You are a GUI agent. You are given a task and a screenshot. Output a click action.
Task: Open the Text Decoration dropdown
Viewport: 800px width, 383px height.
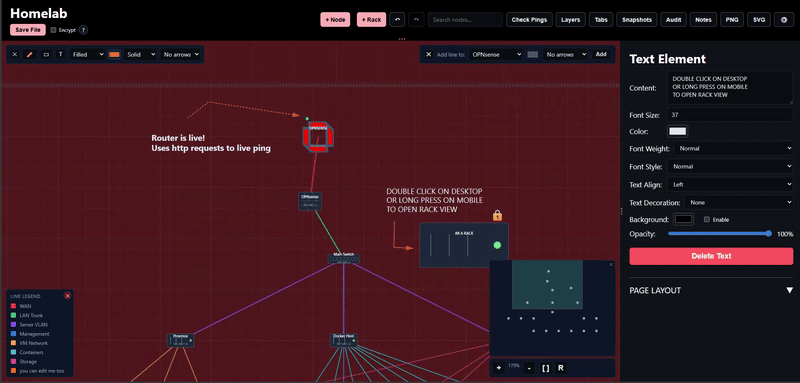point(739,202)
